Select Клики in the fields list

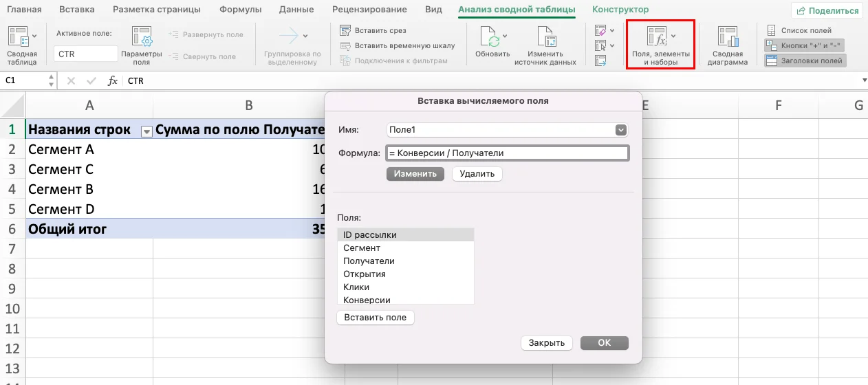pos(356,287)
